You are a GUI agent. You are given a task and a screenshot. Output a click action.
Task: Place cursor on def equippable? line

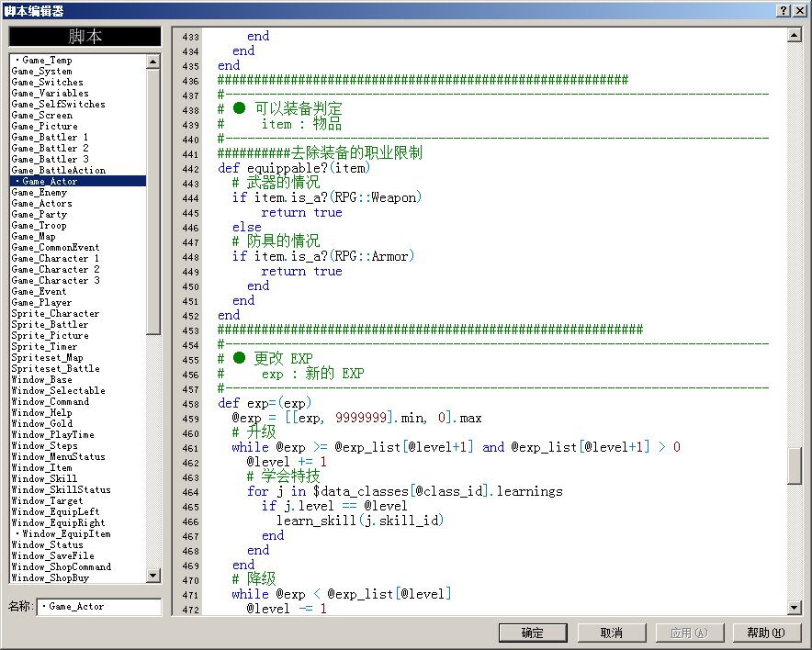pyautogui.click(x=294, y=168)
